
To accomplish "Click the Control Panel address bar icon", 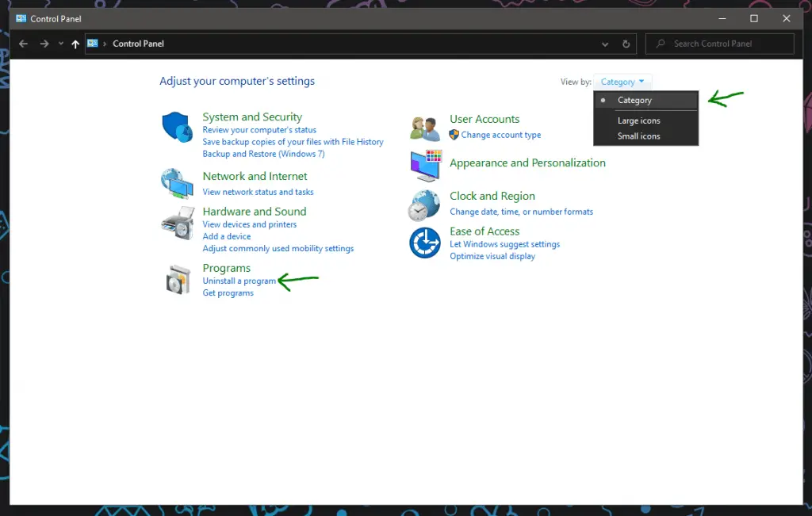I will [x=93, y=44].
